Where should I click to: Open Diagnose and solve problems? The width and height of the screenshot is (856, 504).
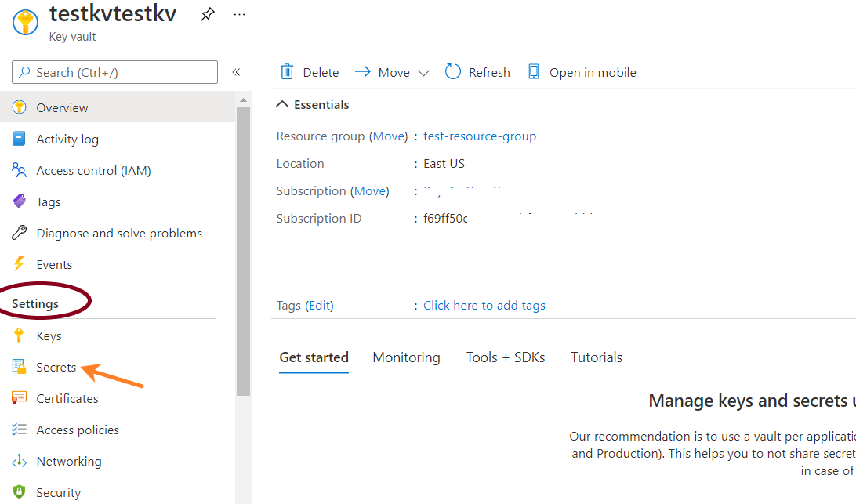[119, 234]
